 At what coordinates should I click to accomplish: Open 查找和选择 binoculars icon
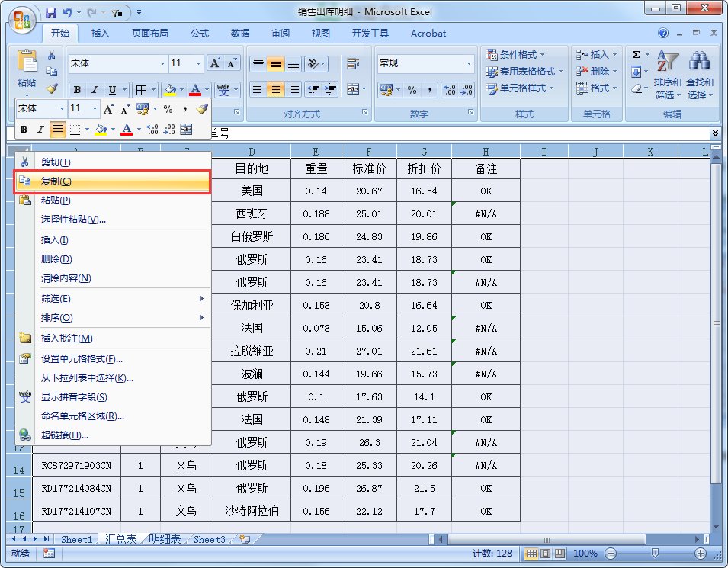(700, 62)
